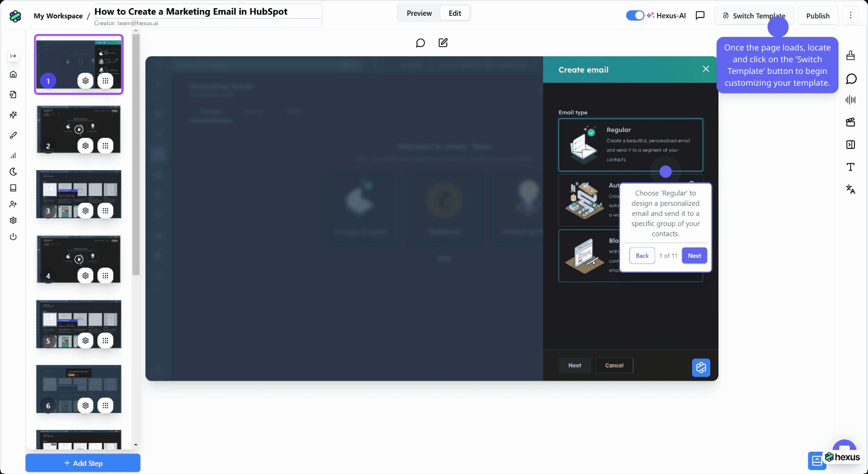The image size is (868, 474).
Task: Click the My Workspace breadcrumb
Action: coord(58,16)
